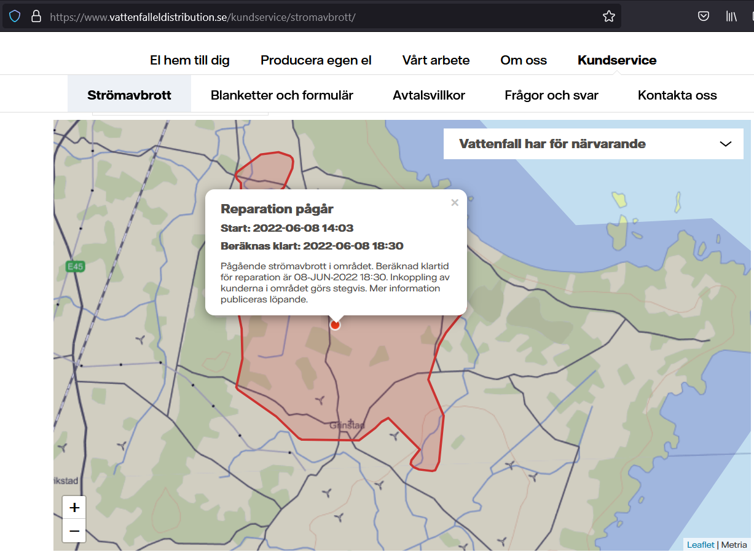Click the Beräknas klart: 2022-06-08 18:30 text
Viewport: 754px width, 560px height.
click(312, 246)
